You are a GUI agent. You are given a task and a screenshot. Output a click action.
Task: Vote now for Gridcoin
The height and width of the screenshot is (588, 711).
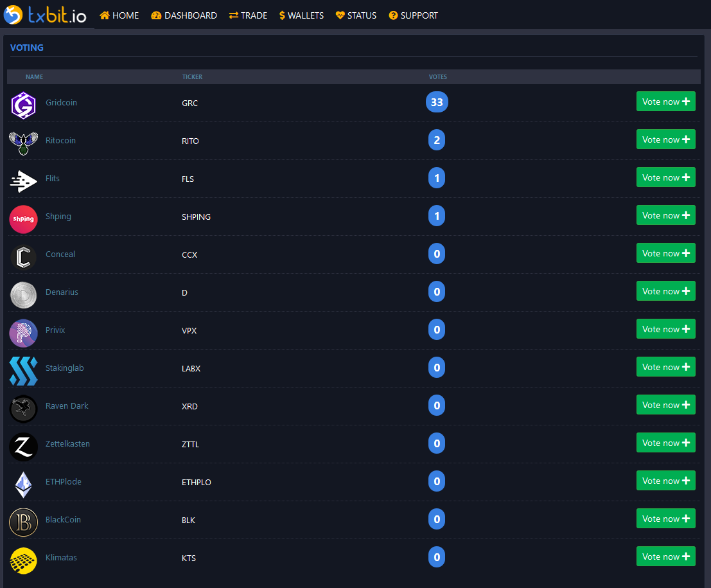coord(665,102)
